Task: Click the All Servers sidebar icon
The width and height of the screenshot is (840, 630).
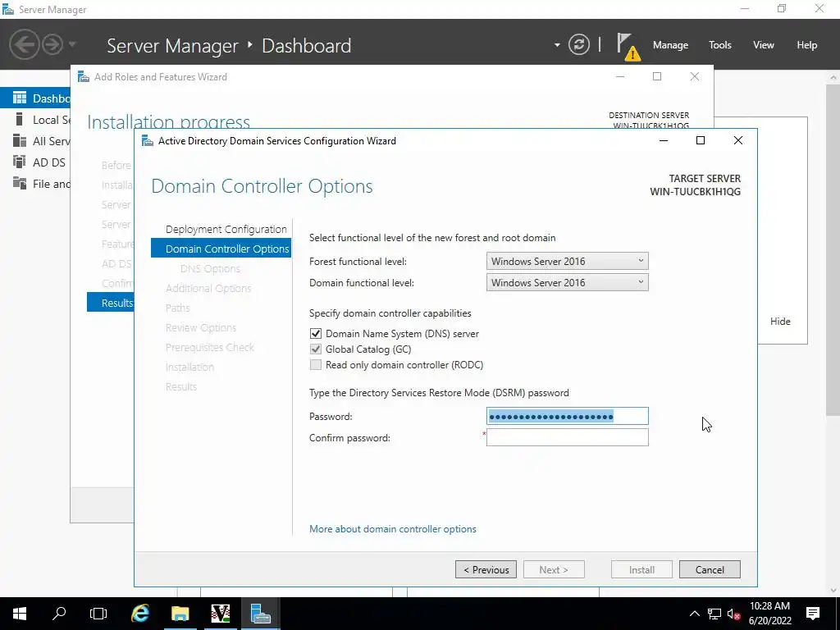Action: 20,141
